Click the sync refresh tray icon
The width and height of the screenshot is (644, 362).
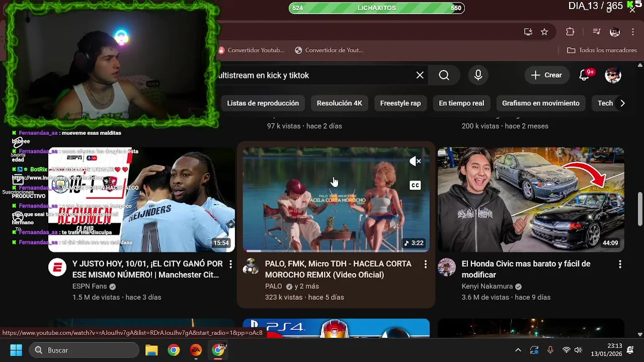pyautogui.click(x=534, y=350)
